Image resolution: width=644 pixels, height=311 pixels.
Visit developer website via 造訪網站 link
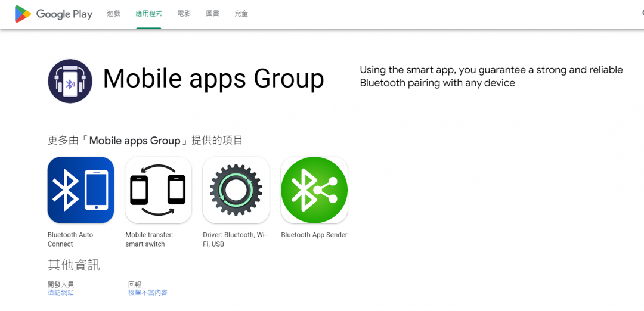coord(61,293)
